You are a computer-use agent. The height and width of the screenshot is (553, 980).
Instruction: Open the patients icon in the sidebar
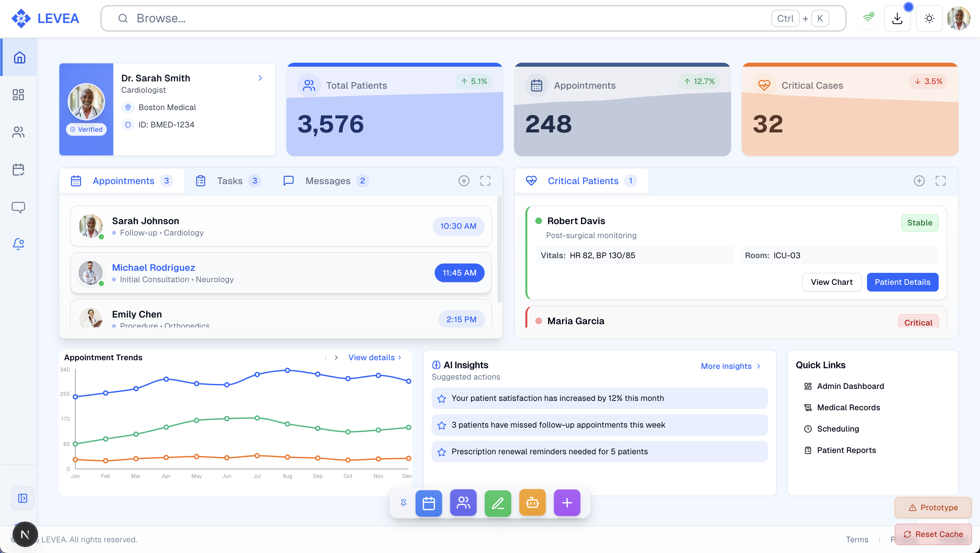[x=18, y=132]
